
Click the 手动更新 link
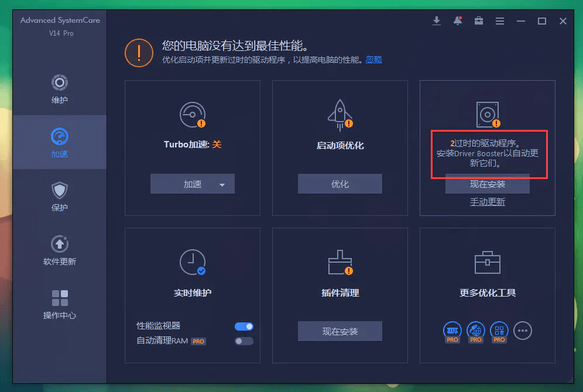click(488, 202)
